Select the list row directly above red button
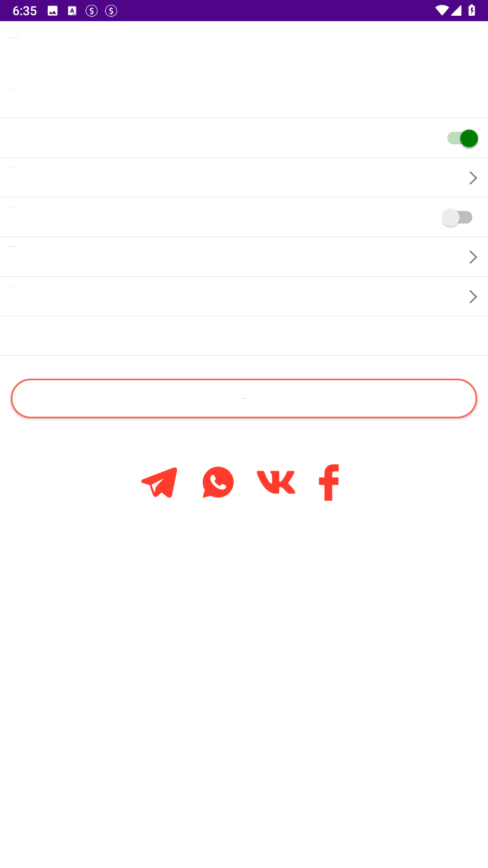 click(244, 336)
